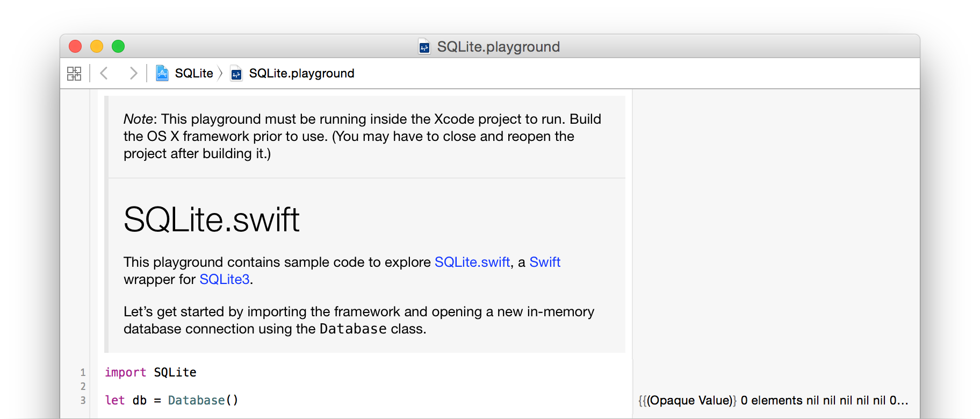
Task: Open the SQLite.playground jump bar item
Action: [301, 73]
